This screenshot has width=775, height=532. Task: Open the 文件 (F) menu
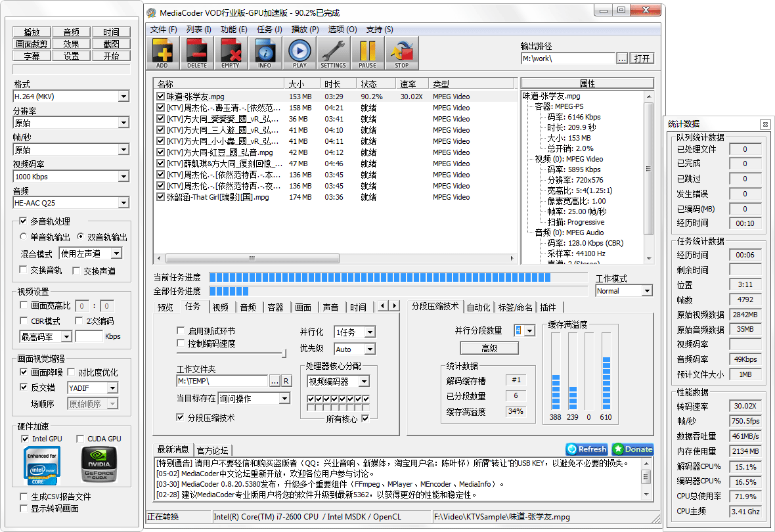click(164, 30)
